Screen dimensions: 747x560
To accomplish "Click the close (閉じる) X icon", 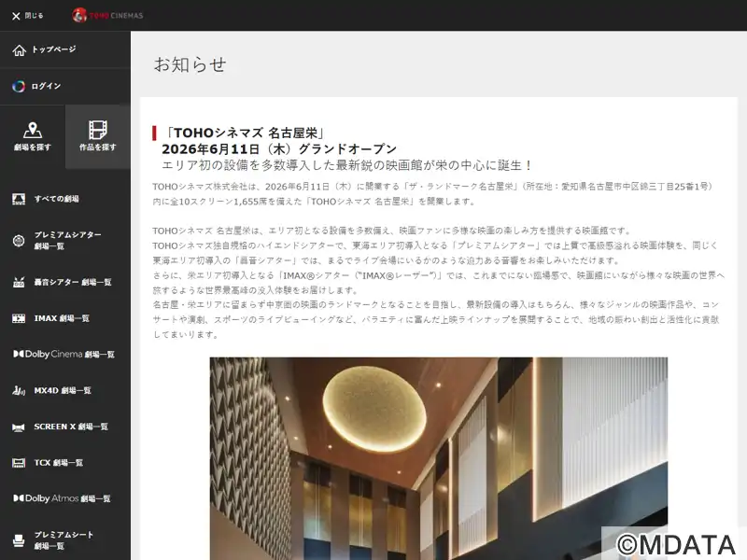I will point(16,16).
